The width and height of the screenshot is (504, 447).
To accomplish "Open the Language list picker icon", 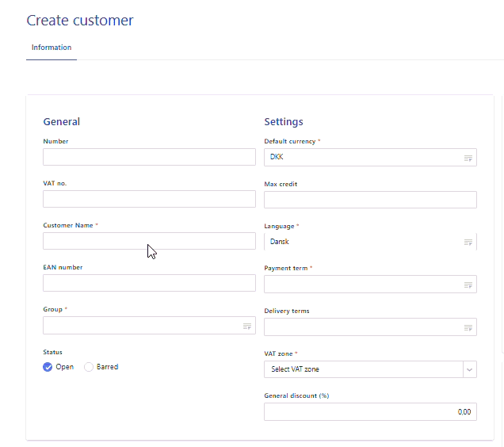I will 468,243.
